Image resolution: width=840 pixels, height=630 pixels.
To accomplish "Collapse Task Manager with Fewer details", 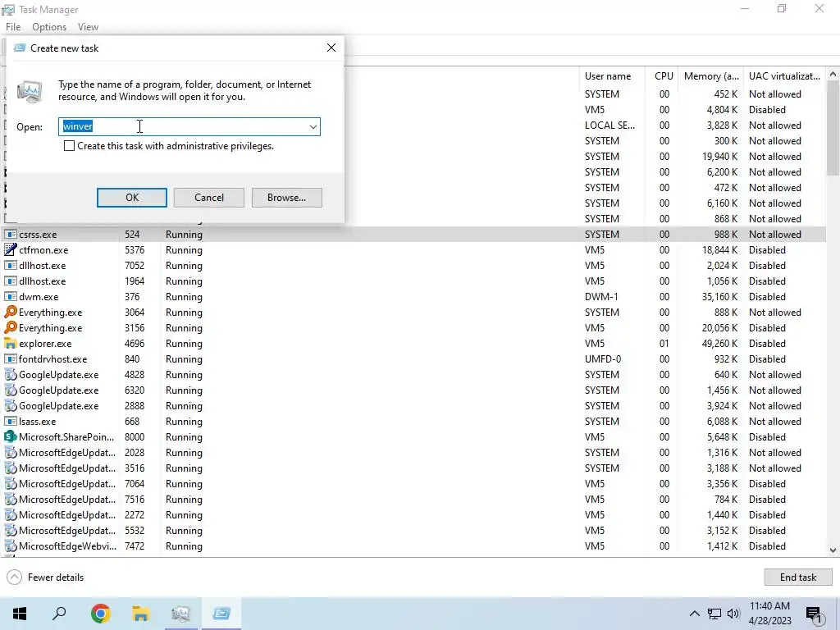I will point(46,577).
